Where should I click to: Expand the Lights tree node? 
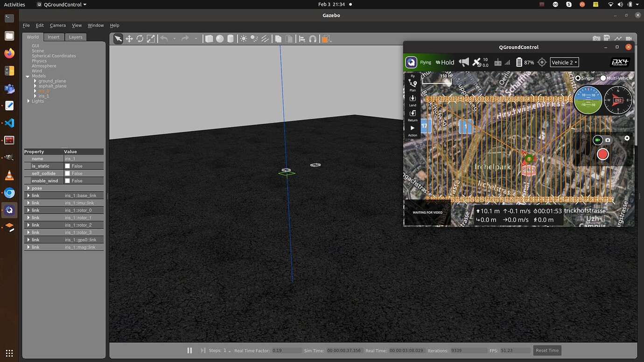click(x=28, y=101)
